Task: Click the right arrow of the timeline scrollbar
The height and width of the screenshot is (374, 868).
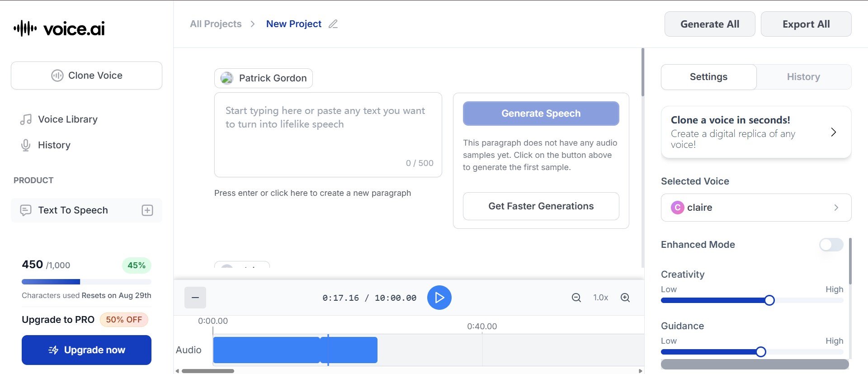Action: (640, 371)
